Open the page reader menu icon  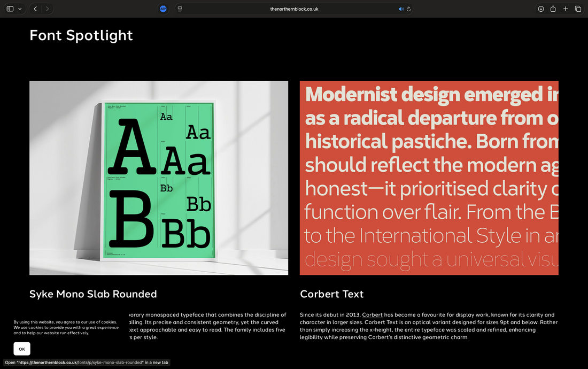pyautogui.click(x=180, y=9)
